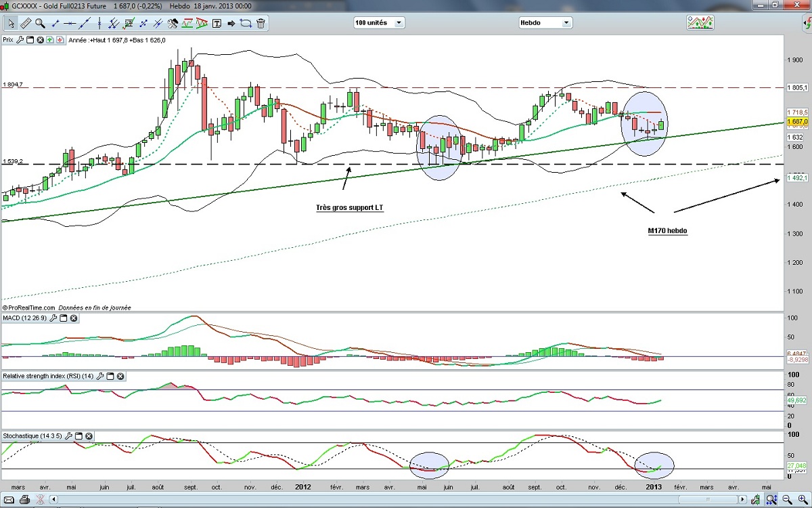The width and height of the screenshot is (812, 508).
Task: Click the printer icon in bottom bar
Action: tap(24, 500)
